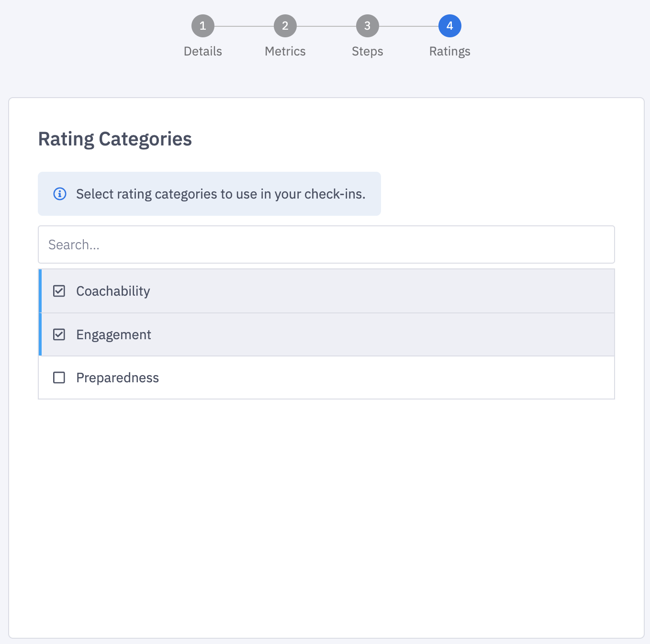The width and height of the screenshot is (650, 644).
Task: Click the 'Select rating categories' banner text
Action: coord(221,194)
